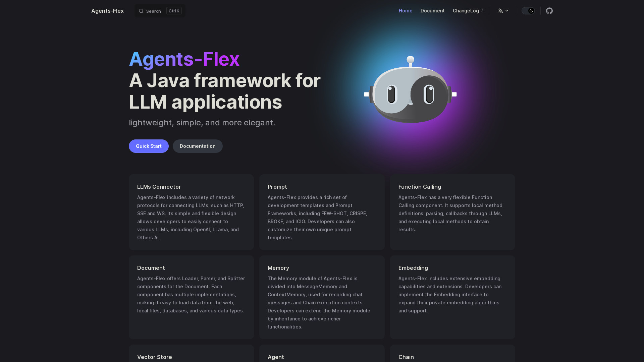Open the Document nav item

click(x=432, y=11)
